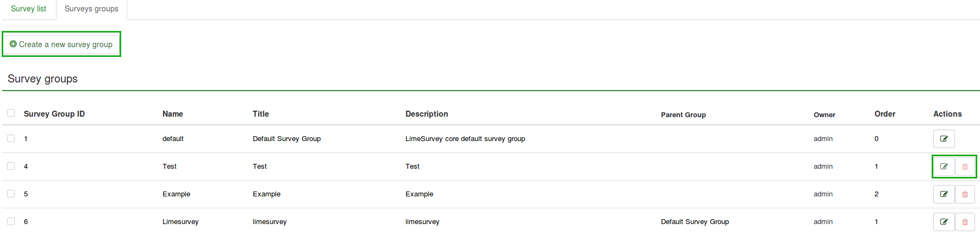The image size is (980, 236).
Task: Click edit icon for default survey group
Action: (944, 139)
